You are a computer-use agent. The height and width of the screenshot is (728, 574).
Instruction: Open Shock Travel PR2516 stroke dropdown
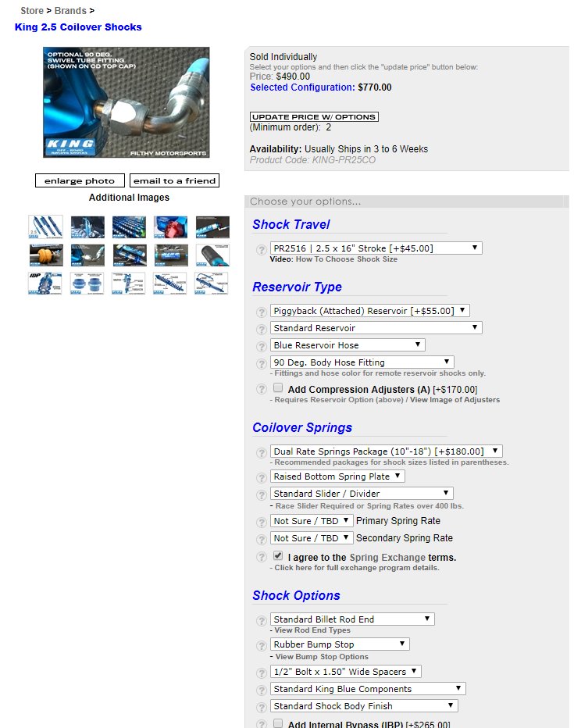pyautogui.click(x=376, y=248)
